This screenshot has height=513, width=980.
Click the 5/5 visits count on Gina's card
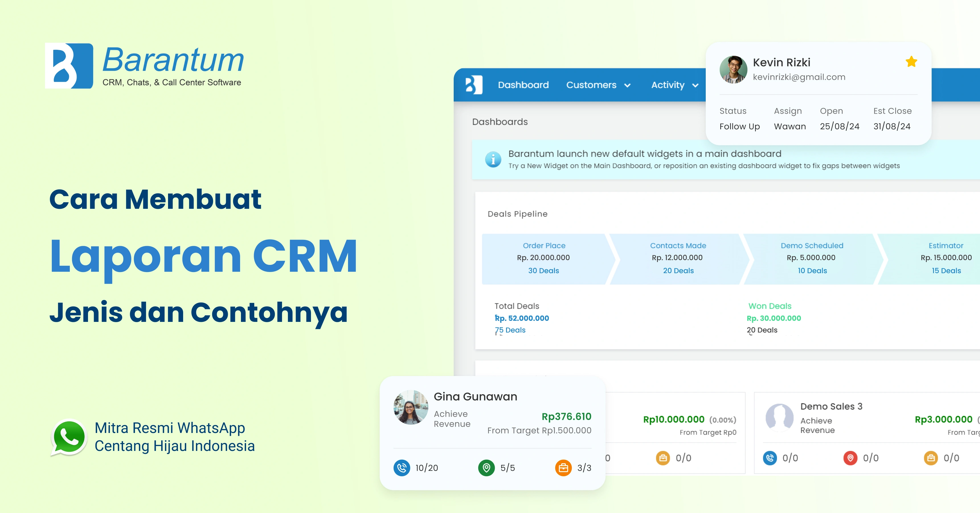[x=508, y=468]
